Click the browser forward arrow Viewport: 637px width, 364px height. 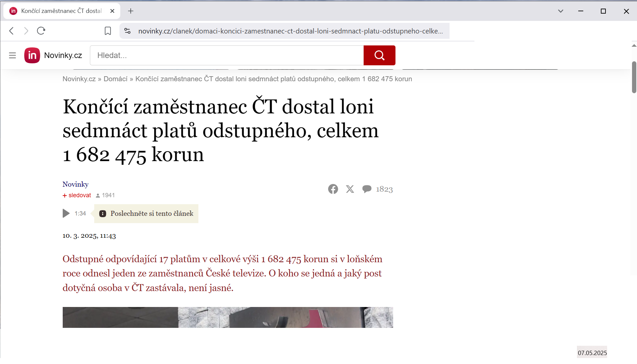[26, 31]
